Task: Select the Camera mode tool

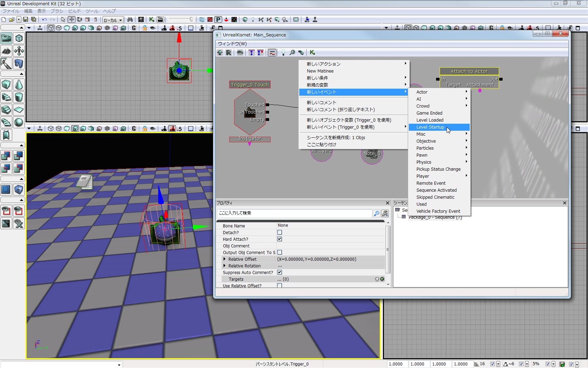Action: 6,38
